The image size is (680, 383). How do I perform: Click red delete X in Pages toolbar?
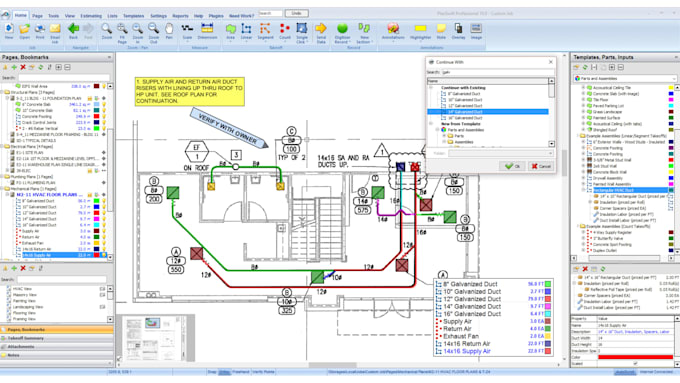pyautogui.click(x=23, y=67)
